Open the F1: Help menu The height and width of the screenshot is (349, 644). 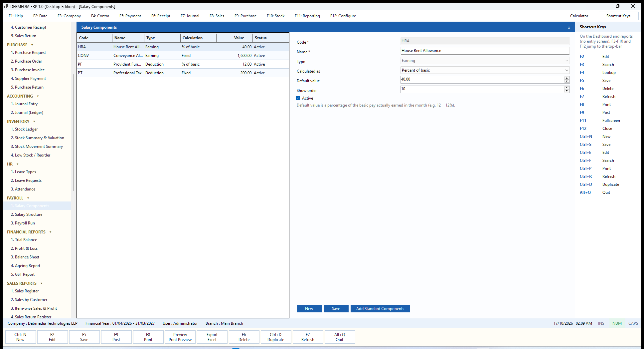[16, 16]
